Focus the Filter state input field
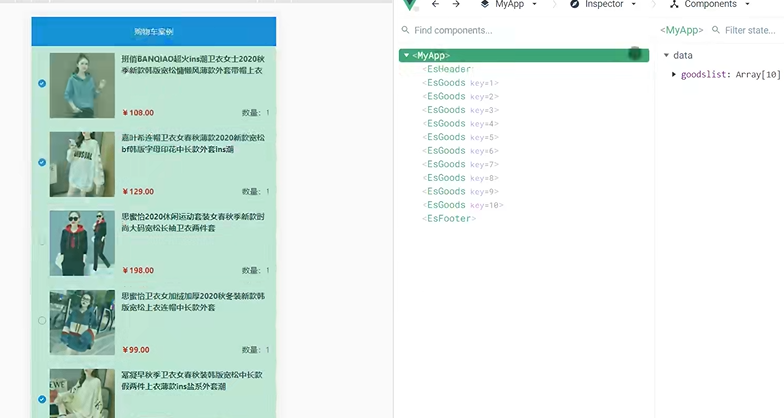The image size is (784, 418). coord(752,30)
